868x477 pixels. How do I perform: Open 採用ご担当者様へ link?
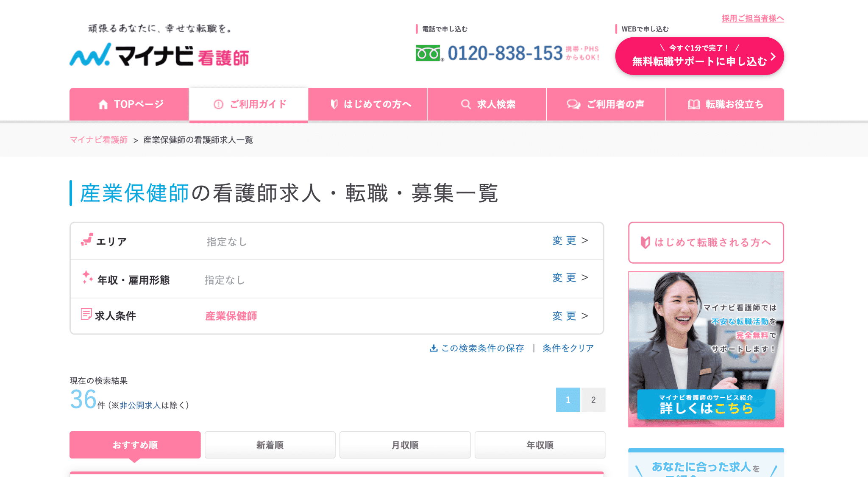(x=753, y=18)
